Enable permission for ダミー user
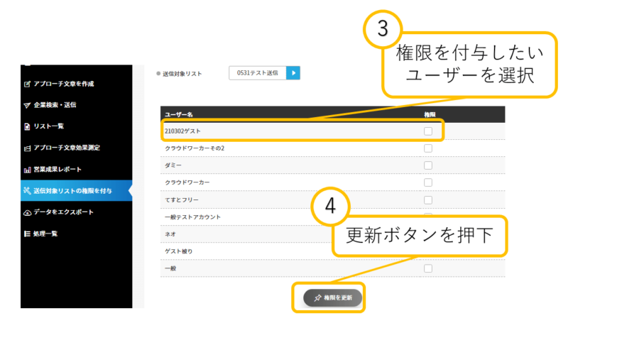 428,165
